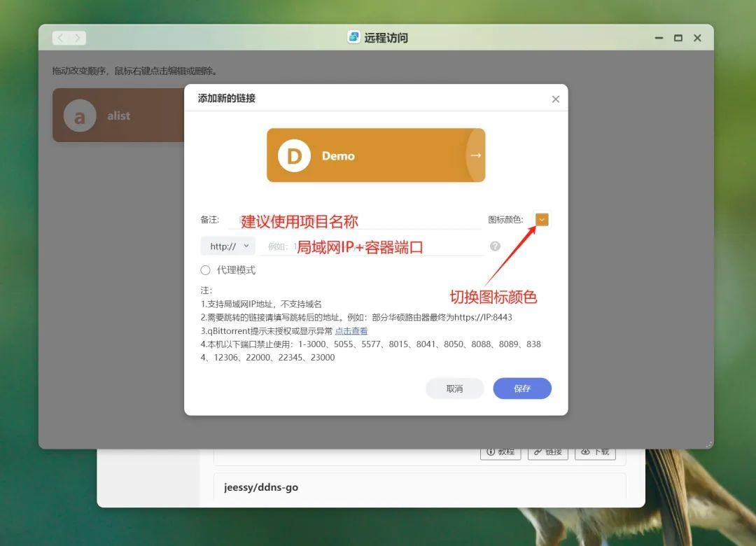Click the 链接 button in background window
This screenshot has height=546, width=756.
point(547,452)
